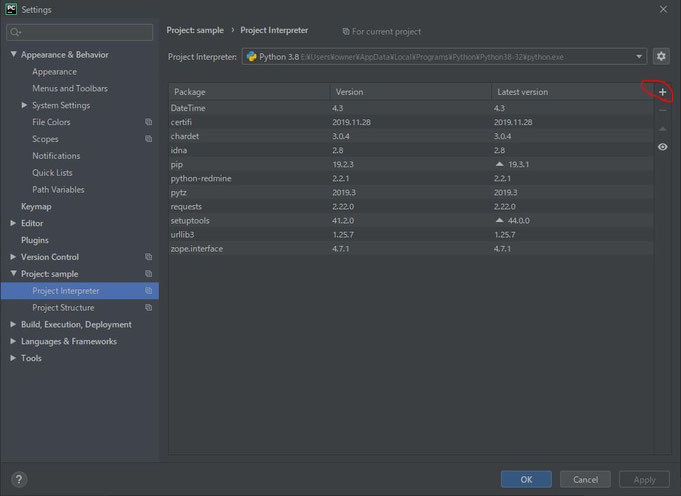Image resolution: width=681 pixels, height=496 pixels.
Task: Click the For current project icon
Action: coord(346,32)
